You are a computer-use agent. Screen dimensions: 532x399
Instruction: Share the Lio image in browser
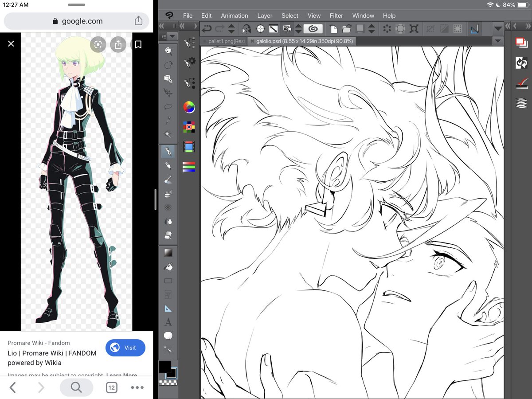click(118, 44)
